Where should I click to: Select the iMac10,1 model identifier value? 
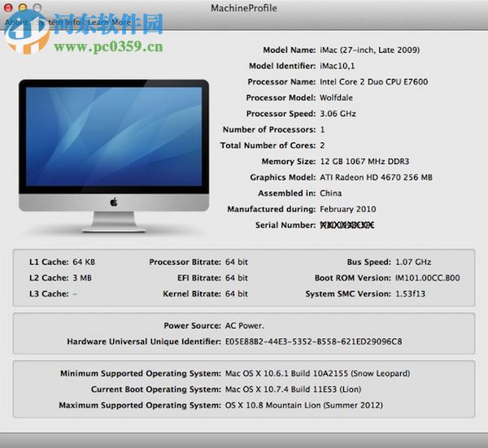(x=337, y=66)
